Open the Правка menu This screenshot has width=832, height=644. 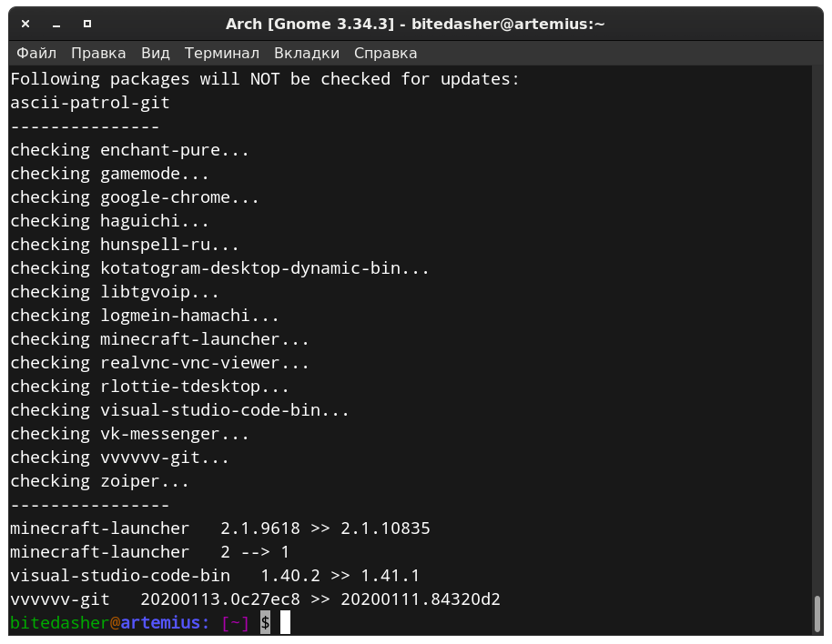(x=98, y=53)
